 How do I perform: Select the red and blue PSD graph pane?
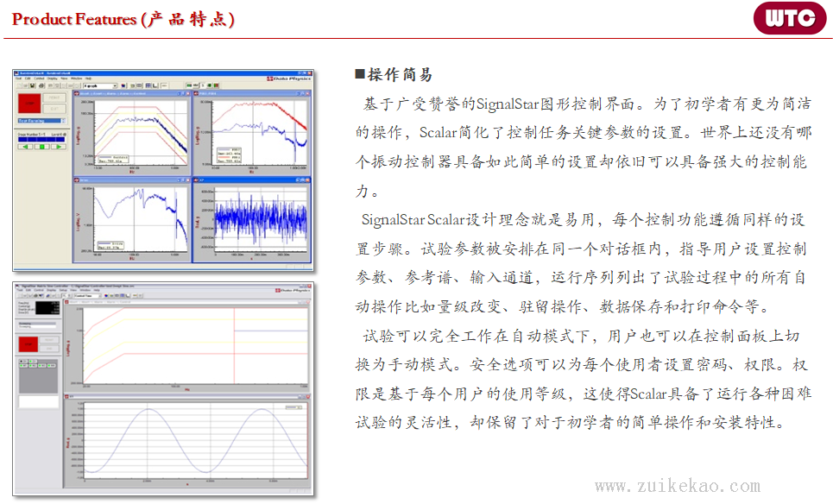point(252,132)
